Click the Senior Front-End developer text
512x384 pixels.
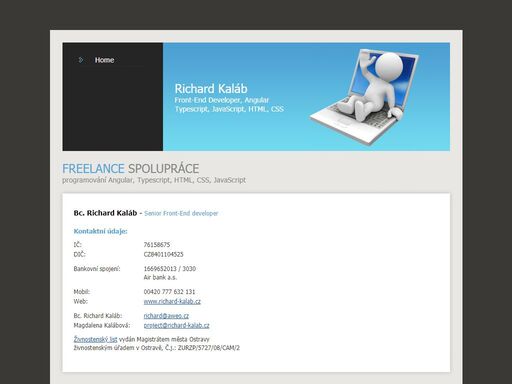coord(181,213)
